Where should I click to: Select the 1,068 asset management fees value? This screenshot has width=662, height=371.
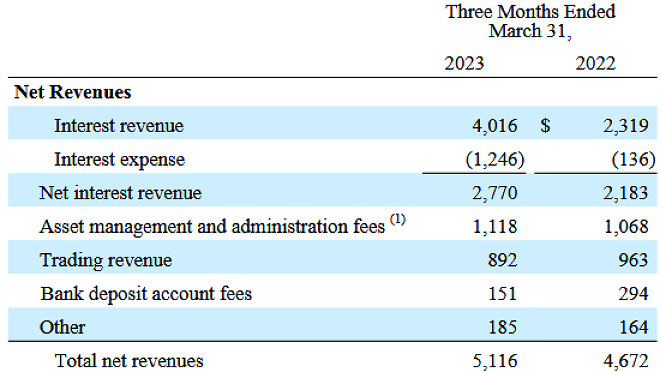pos(627,227)
